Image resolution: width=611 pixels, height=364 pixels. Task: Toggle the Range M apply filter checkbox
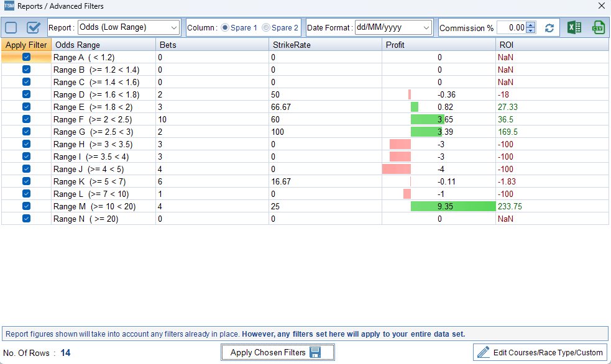[26, 206]
